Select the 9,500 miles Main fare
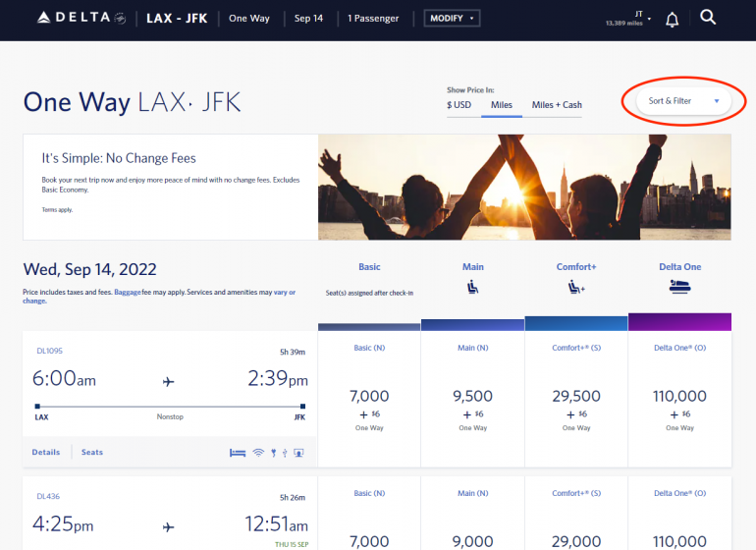Screen dimensions: 756x550 (x=472, y=398)
